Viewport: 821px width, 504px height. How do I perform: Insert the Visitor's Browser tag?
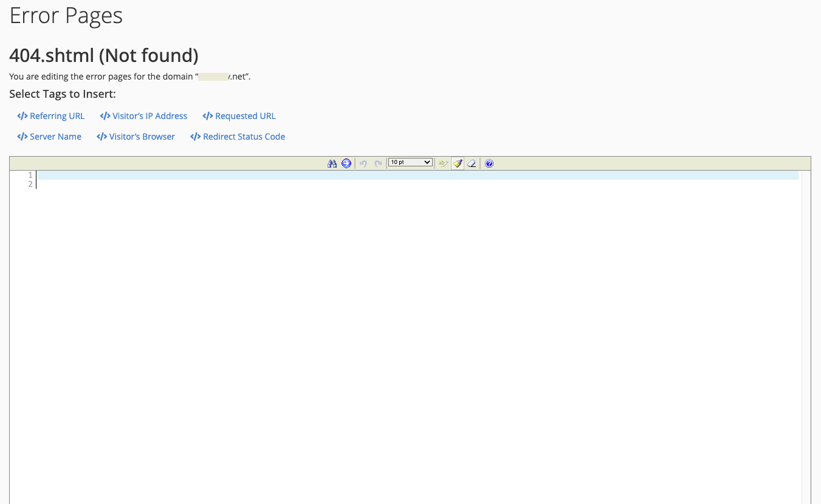tap(142, 137)
